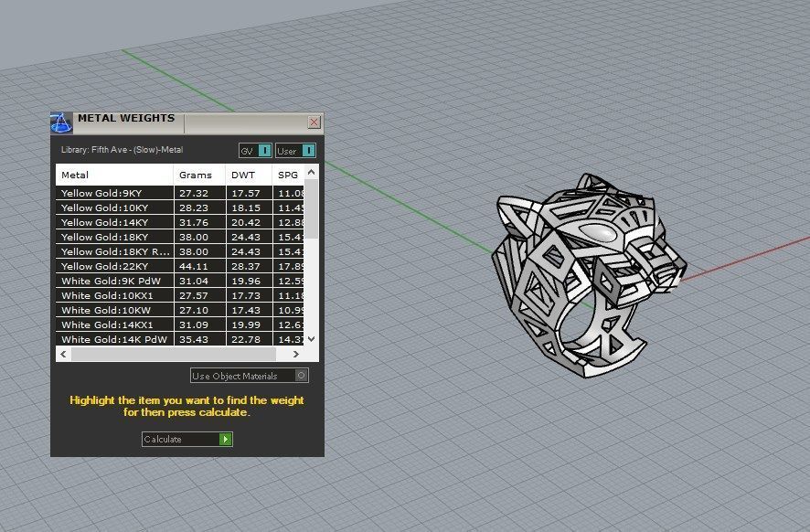
Task: Click scroll right arrow under metal table
Action: point(296,354)
